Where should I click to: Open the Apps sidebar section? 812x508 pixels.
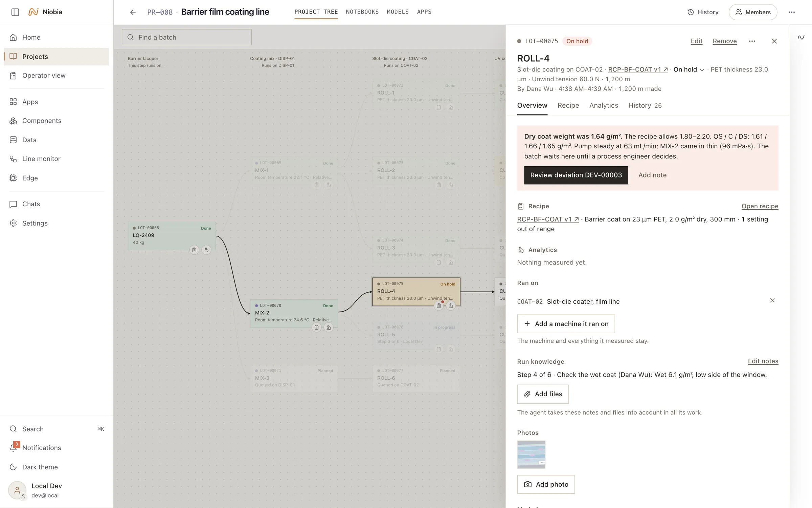[57, 102]
